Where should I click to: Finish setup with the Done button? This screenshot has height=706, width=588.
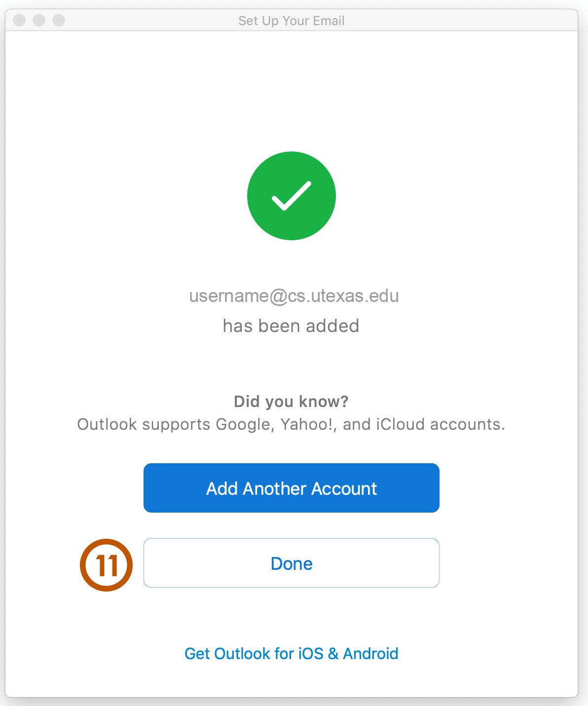pos(292,563)
